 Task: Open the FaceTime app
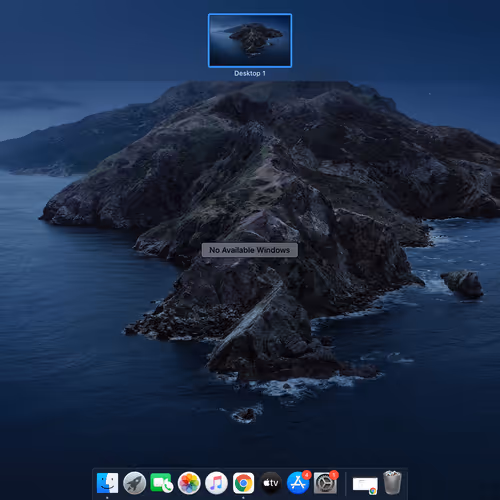pyautogui.click(x=162, y=483)
